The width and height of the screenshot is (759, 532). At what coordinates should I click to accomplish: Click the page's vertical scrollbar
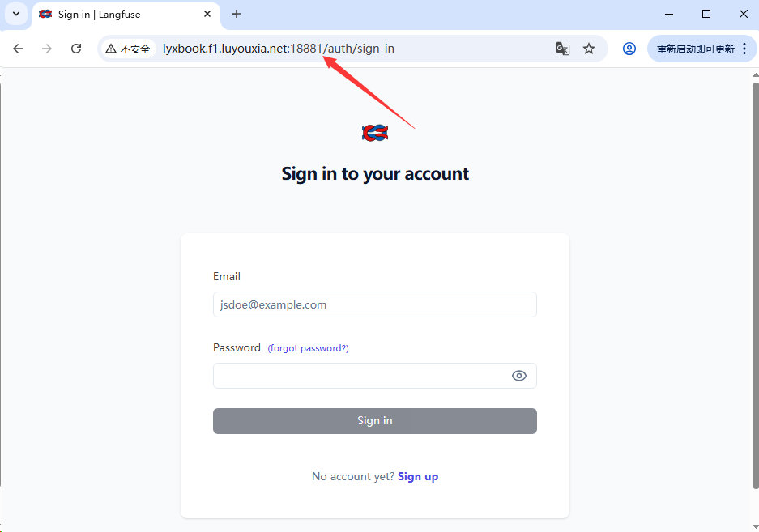755,283
